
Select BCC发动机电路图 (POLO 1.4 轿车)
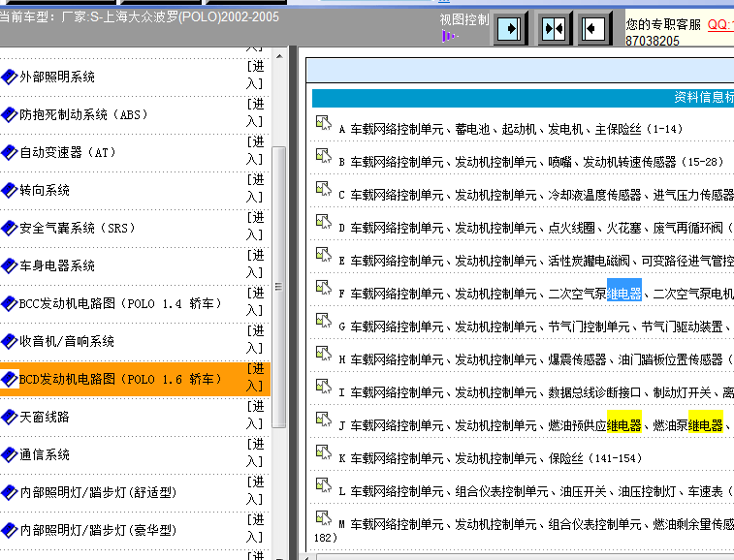click(114, 303)
